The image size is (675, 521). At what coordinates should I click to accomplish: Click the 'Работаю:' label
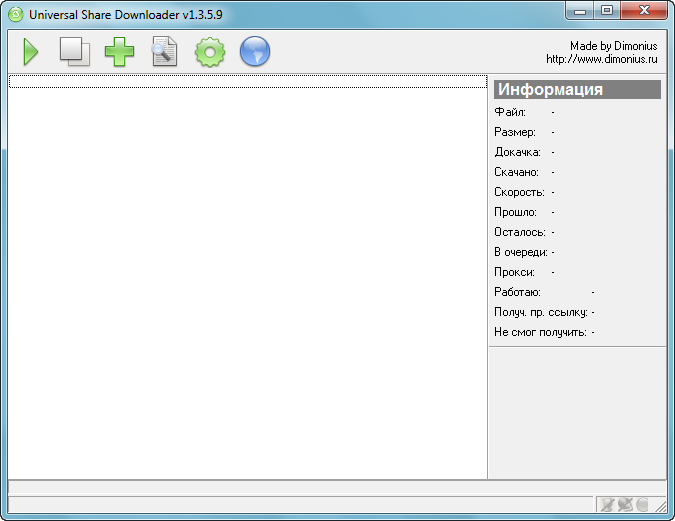point(517,292)
